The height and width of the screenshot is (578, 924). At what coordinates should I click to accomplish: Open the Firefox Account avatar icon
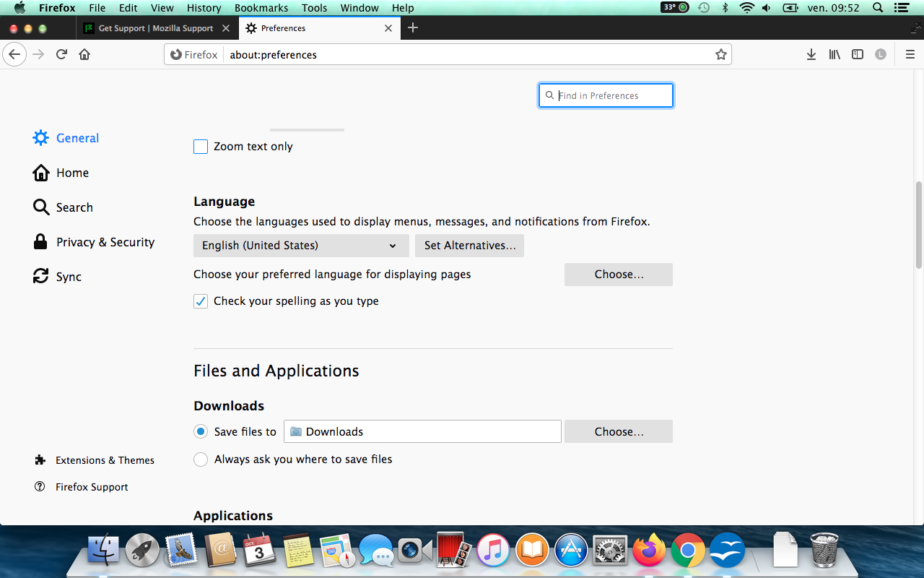click(x=881, y=54)
